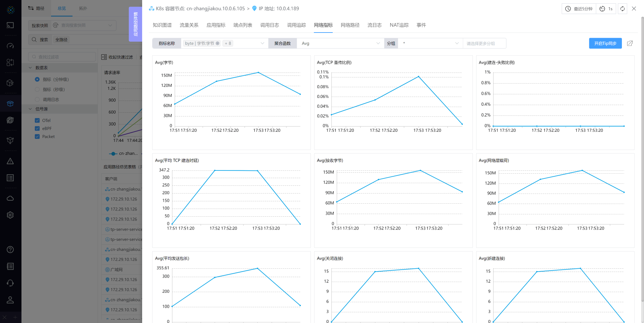Click the settings gear in left sidebar
The width and height of the screenshot is (644, 323).
click(x=10, y=215)
